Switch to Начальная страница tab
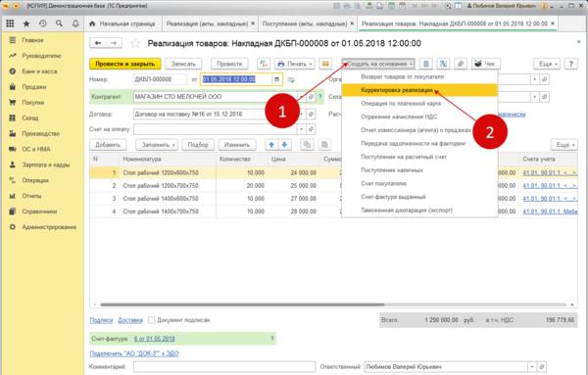 click(122, 23)
